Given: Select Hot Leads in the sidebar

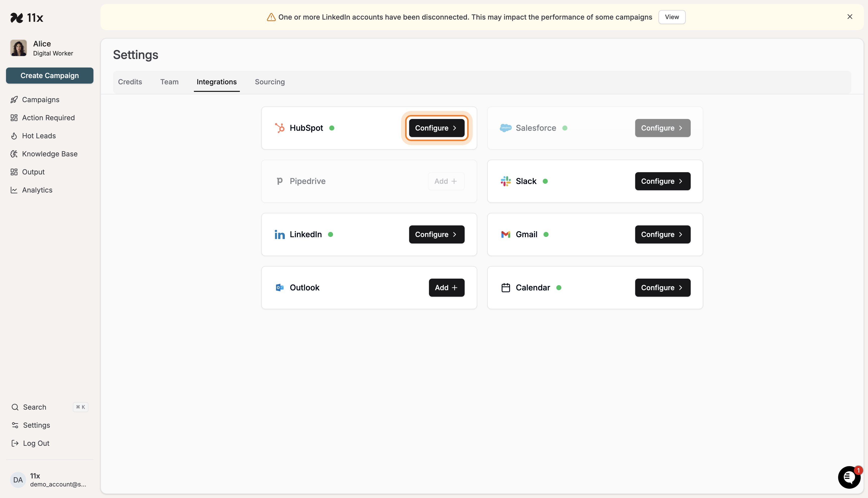Looking at the screenshot, I should coord(39,136).
